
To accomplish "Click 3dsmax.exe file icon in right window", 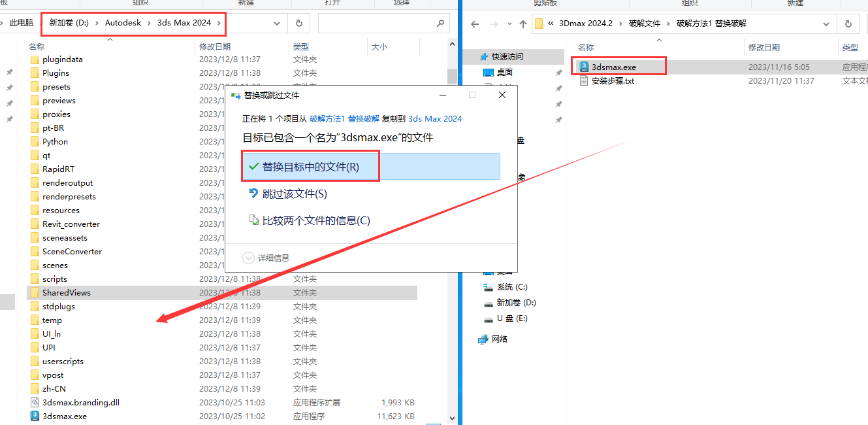I will pyautogui.click(x=585, y=67).
